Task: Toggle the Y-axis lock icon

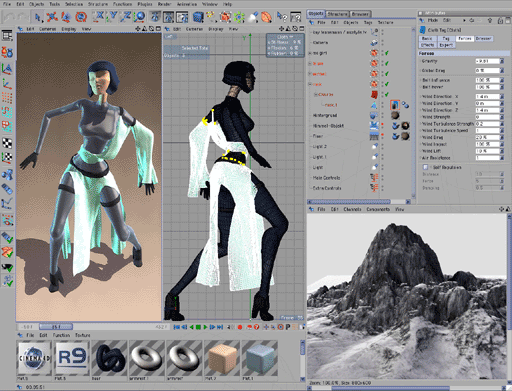Action: click(113, 16)
